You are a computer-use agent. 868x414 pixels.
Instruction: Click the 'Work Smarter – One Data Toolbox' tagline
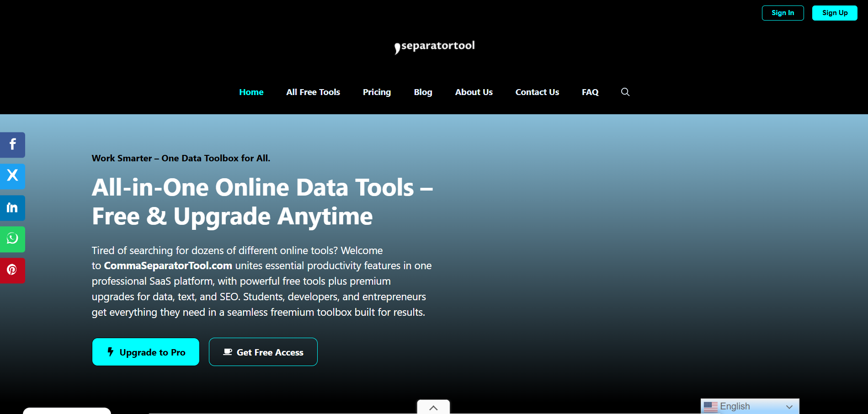click(x=181, y=158)
